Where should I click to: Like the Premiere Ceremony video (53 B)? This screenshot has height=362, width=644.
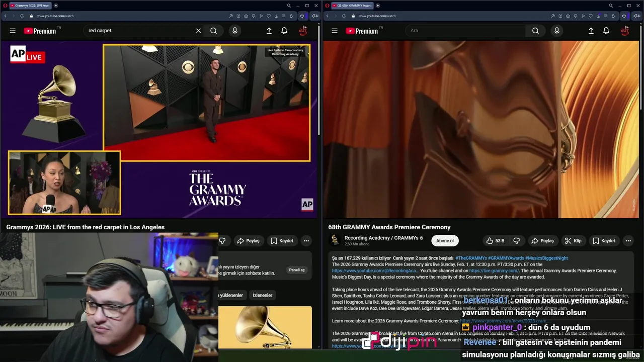(x=495, y=241)
